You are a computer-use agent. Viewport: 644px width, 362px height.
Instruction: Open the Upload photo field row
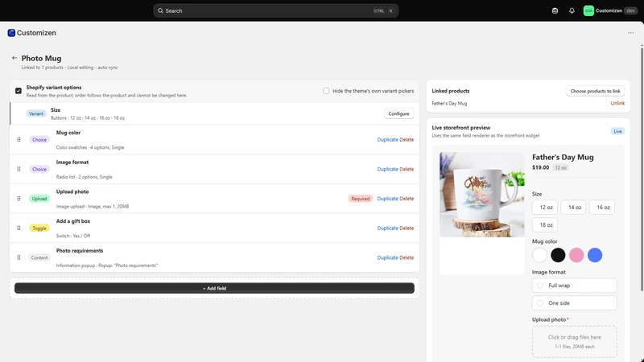point(214,199)
